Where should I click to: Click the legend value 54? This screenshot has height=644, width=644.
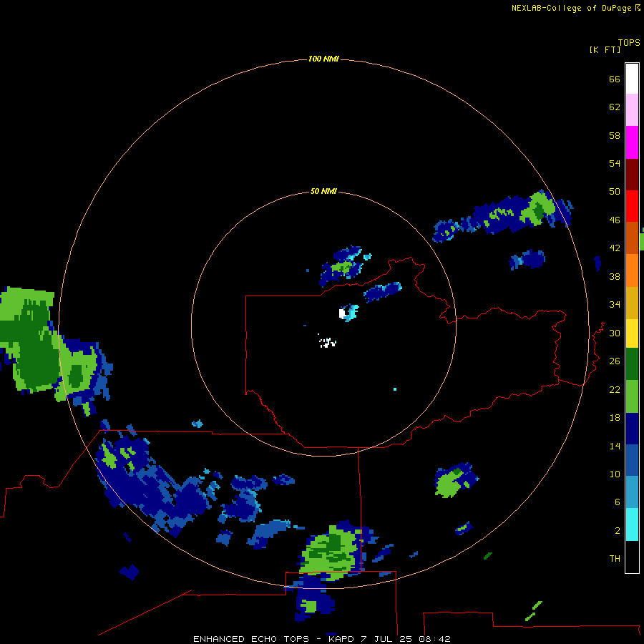tap(615, 163)
